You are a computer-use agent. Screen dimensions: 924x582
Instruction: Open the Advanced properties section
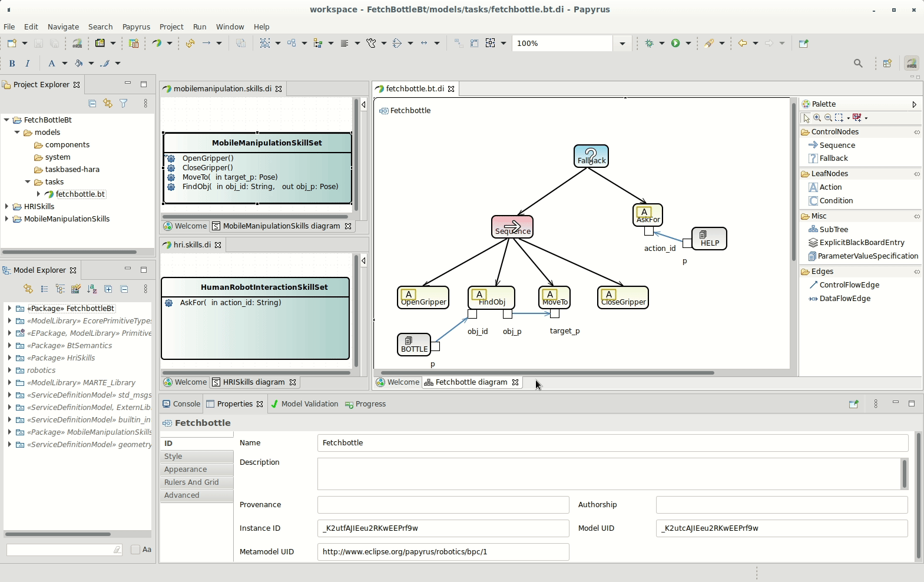click(182, 495)
